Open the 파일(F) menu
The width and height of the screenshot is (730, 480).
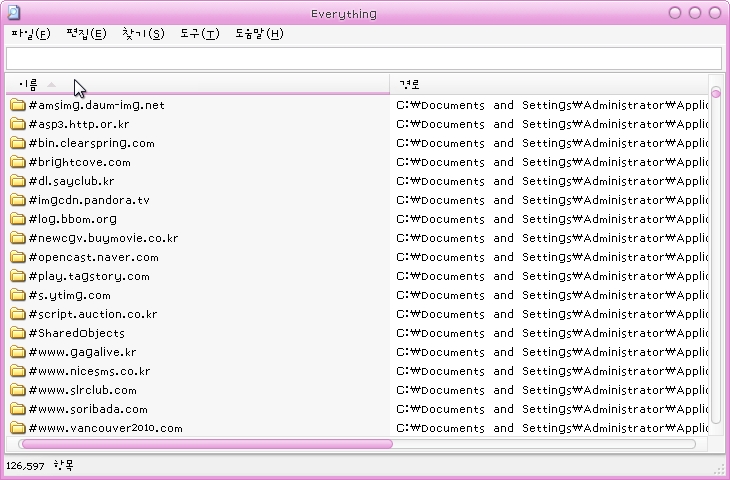(30, 34)
